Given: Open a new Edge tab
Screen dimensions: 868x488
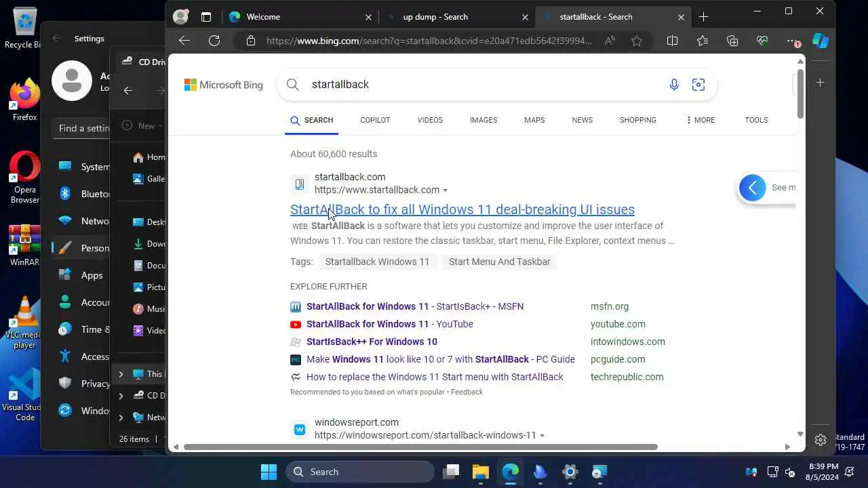Looking at the screenshot, I should (x=703, y=17).
